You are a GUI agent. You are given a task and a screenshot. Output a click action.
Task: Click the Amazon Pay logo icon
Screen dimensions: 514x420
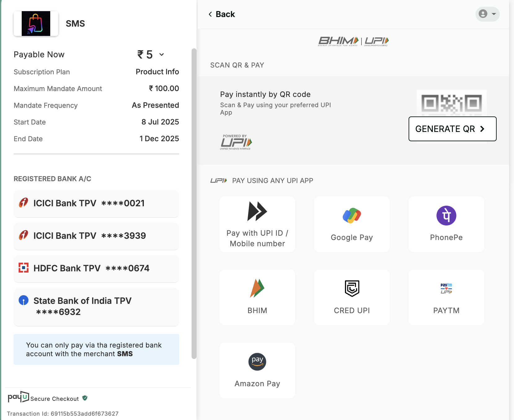(257, 361)
